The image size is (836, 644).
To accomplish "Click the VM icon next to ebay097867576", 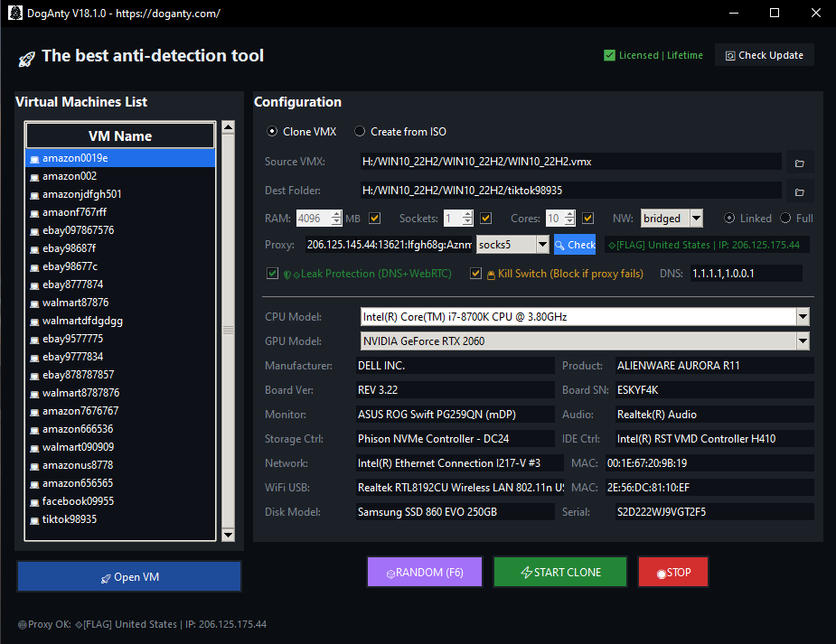I will coord(34,231).
